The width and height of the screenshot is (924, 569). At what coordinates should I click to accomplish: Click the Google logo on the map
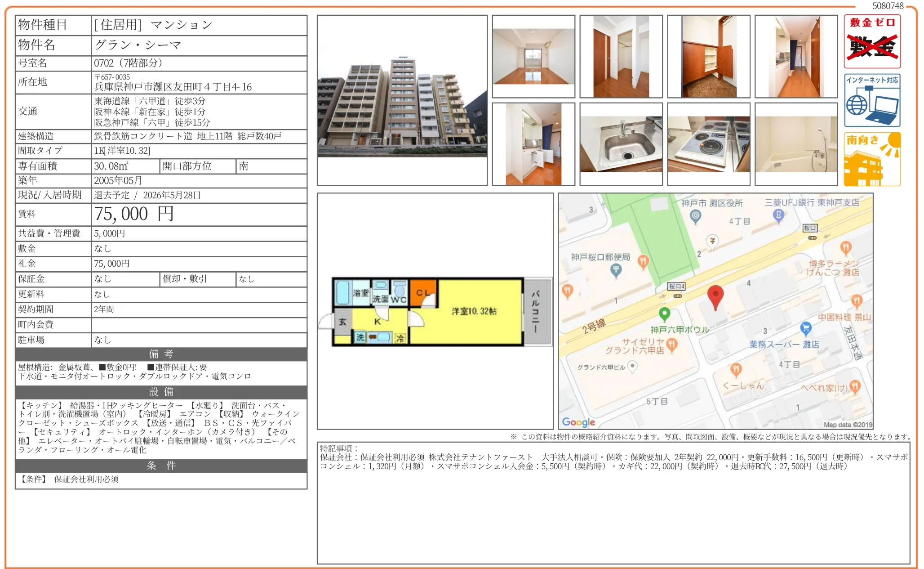[x=578, y=422]
